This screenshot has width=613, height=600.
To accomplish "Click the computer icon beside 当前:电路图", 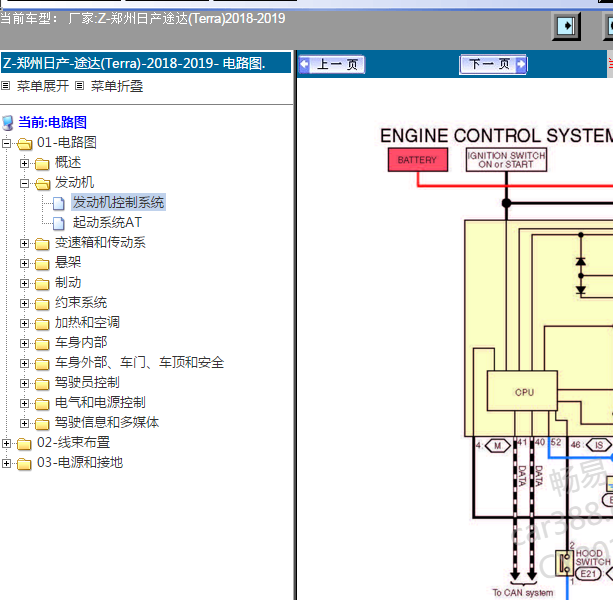I will pyautogui.click(x=8, y=123).
